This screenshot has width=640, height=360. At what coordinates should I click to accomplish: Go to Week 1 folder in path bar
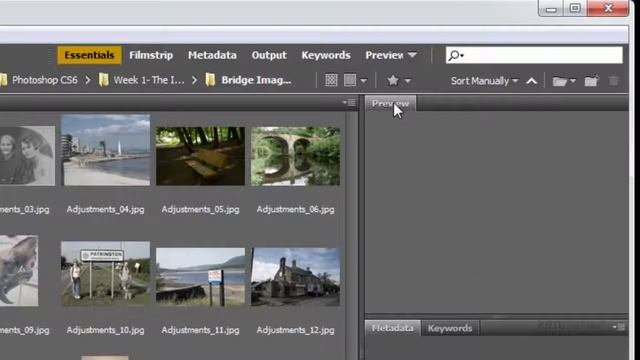149,80
